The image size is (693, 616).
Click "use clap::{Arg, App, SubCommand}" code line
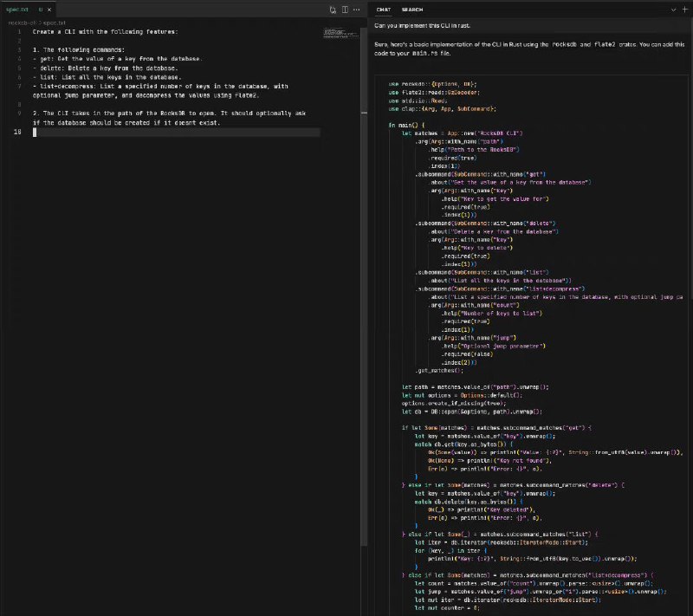[x=442, y=108]
